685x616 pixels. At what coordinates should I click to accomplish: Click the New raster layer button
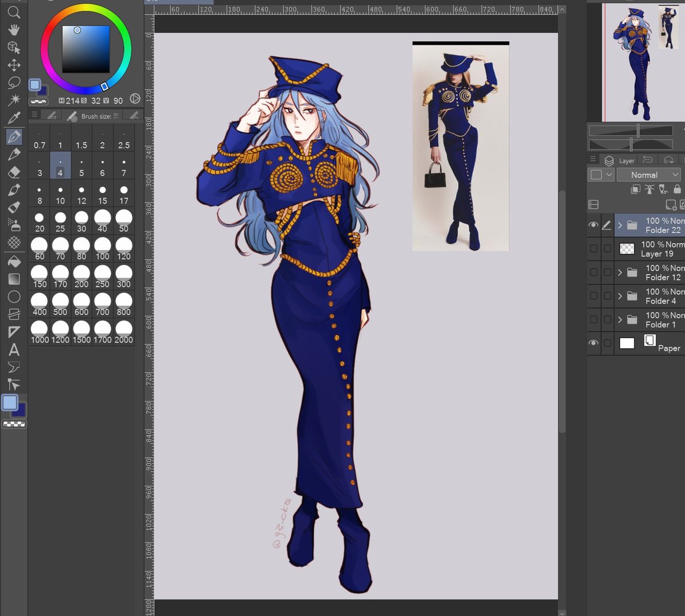coord(671,205)
